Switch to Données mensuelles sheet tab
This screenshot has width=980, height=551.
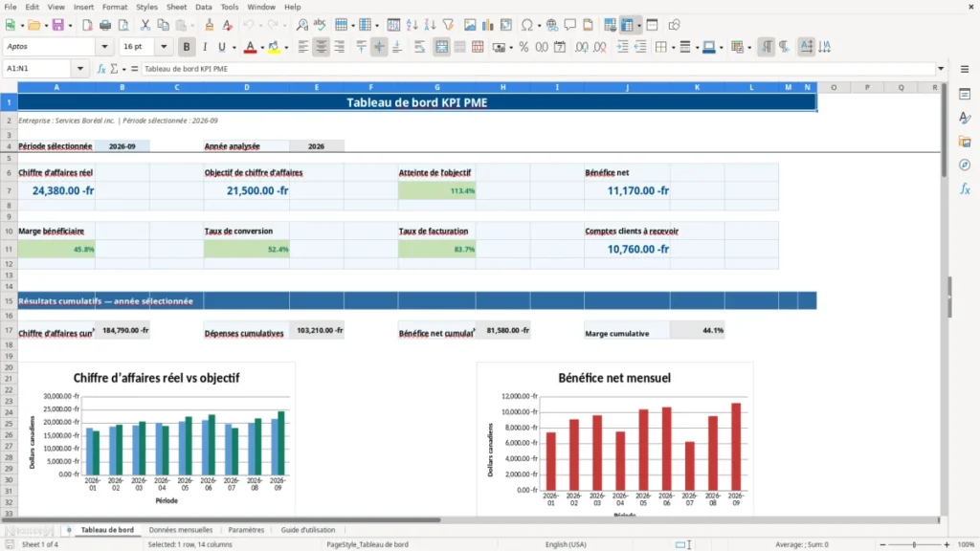pyautogui.click(x=181, y=530)
